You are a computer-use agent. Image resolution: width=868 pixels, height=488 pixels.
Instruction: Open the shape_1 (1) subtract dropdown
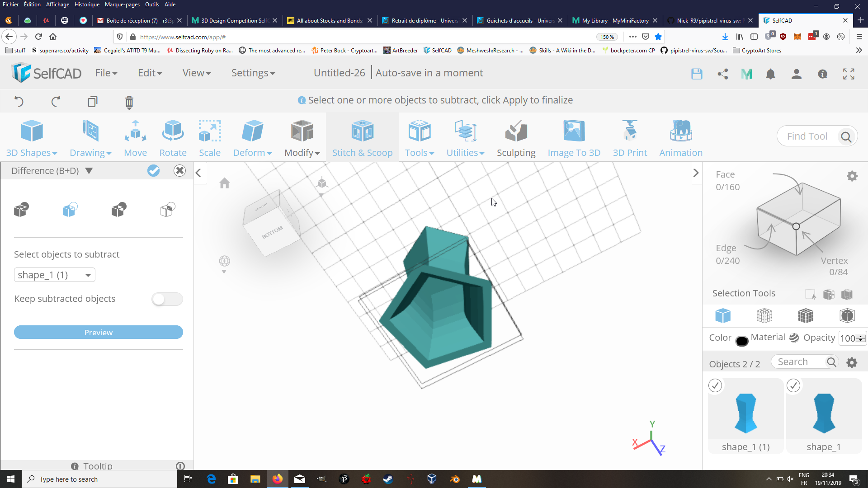click(55, 275)
